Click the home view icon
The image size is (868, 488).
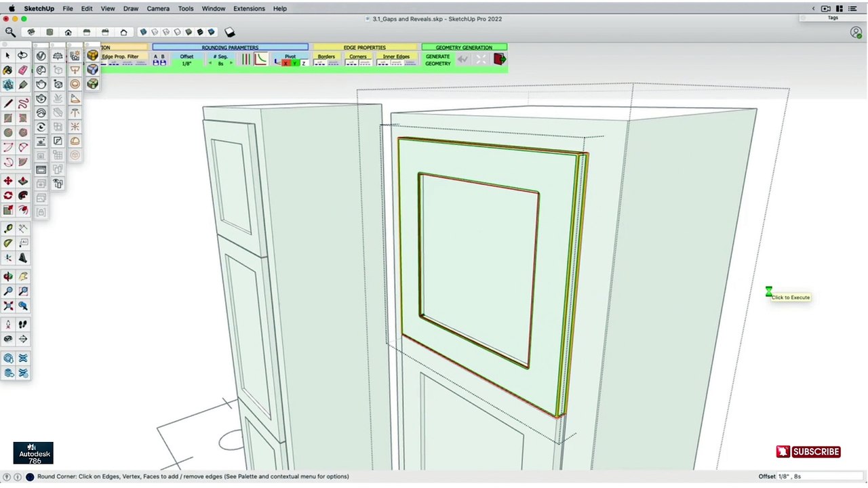(68, 32)
